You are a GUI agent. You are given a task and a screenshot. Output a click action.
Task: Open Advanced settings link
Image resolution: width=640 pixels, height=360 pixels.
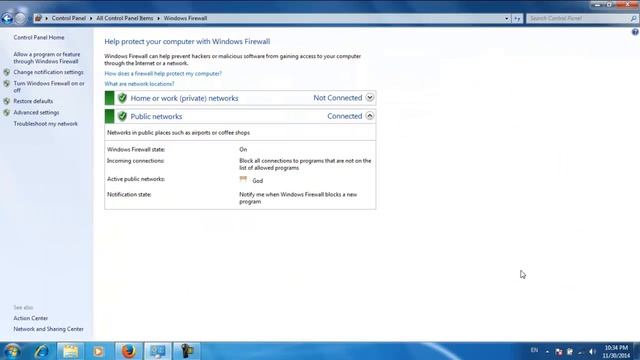pos(36,113)
